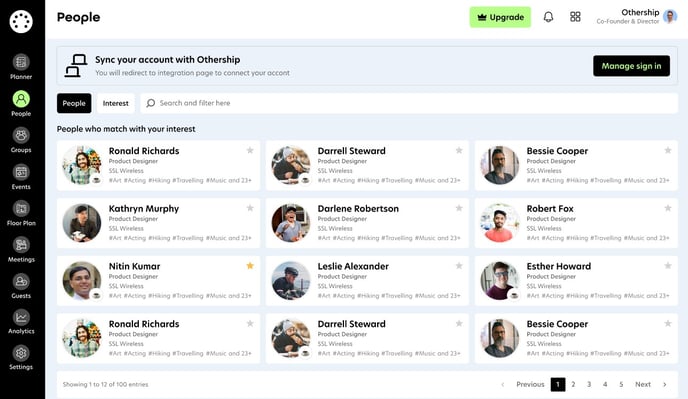Open the apps grid icon
This screenshot has width=688, height=399.
(575, 17)
